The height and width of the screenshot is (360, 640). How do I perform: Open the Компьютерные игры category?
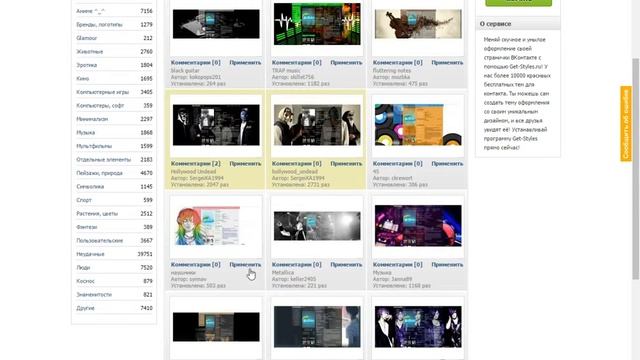point(102,92)
